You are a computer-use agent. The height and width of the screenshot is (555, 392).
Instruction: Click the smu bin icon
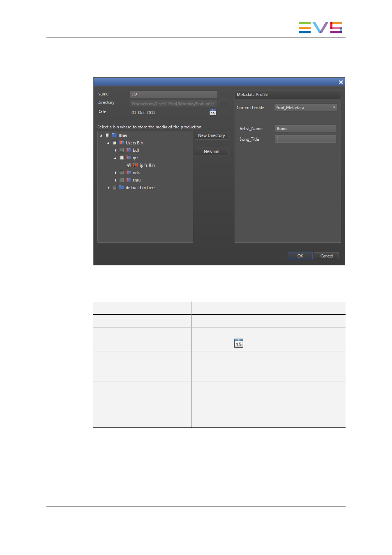pyautogui.click(x=129, y=180)
